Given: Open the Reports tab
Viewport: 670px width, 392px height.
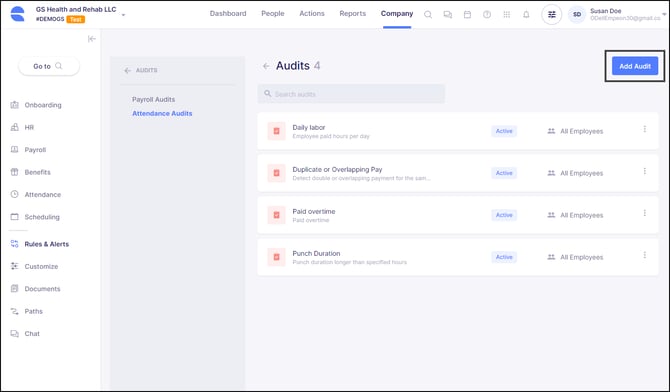Looking at the screenshot, I should point(353,14).
